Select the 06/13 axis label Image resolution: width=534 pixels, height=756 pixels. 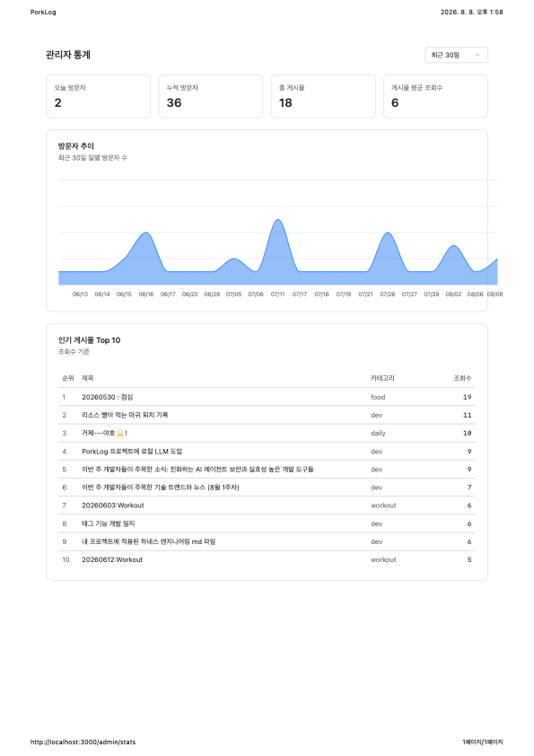(x=80, y=294)
